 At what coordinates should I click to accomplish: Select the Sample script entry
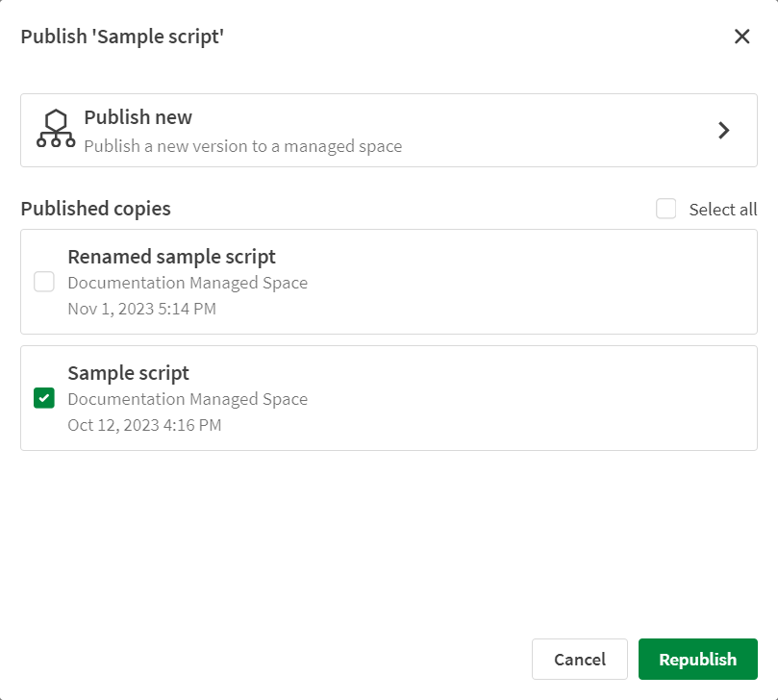(128, 373)
